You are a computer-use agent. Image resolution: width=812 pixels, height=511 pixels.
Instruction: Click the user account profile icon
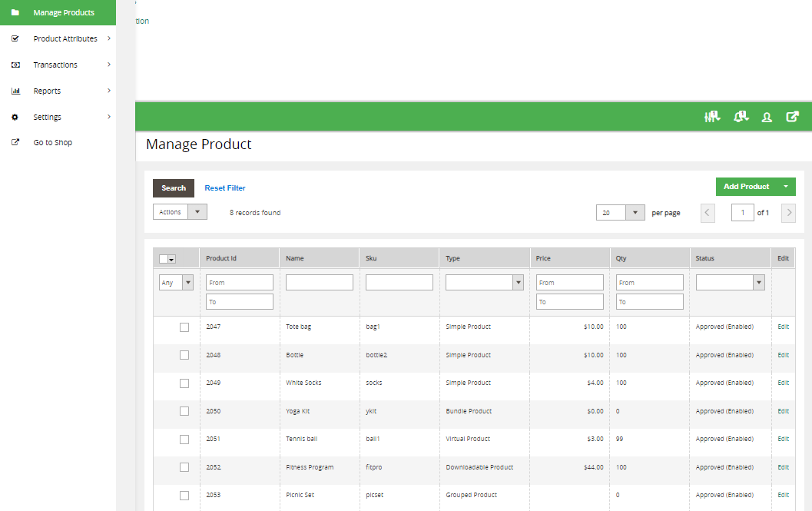[x=767, y=118]
